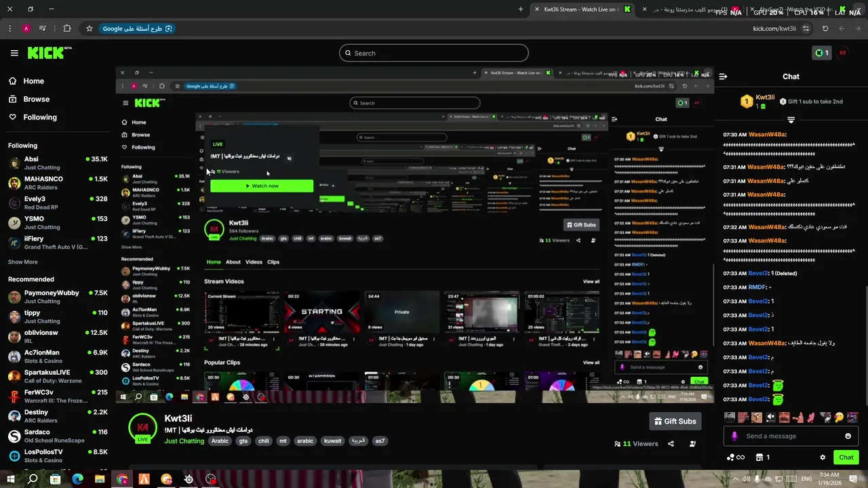Select the kuwait tag
868x488 pixels.
[333, 441]
